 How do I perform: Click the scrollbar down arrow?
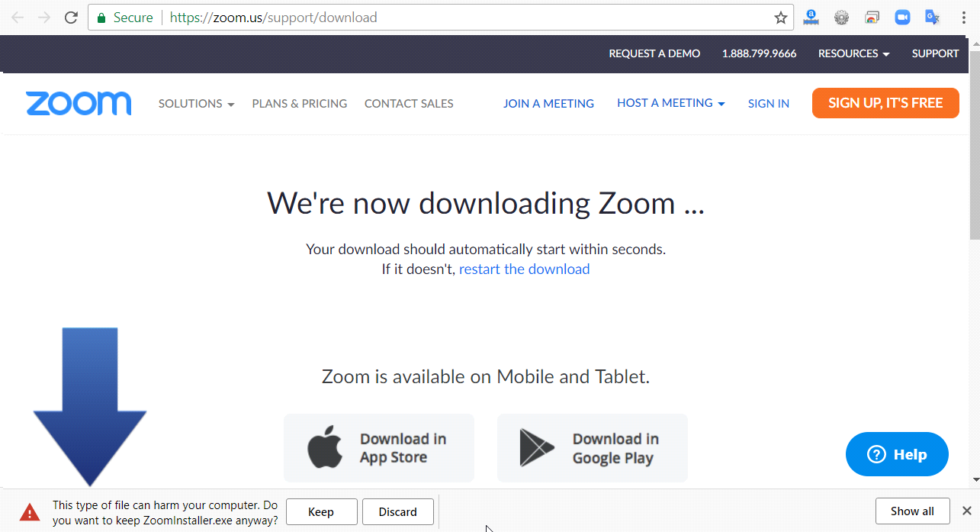[x=975, y=480]
